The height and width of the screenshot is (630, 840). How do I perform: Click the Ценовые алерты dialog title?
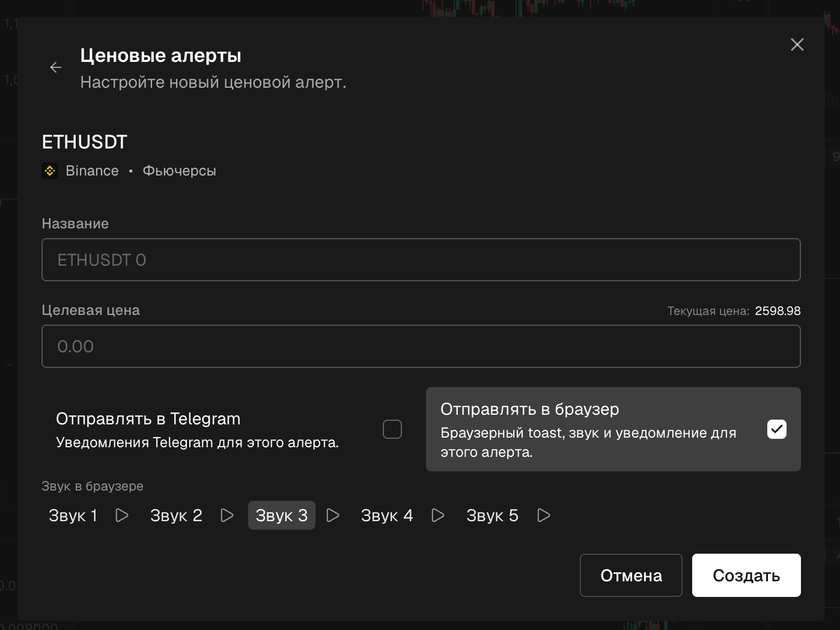(x=161, y=55)
